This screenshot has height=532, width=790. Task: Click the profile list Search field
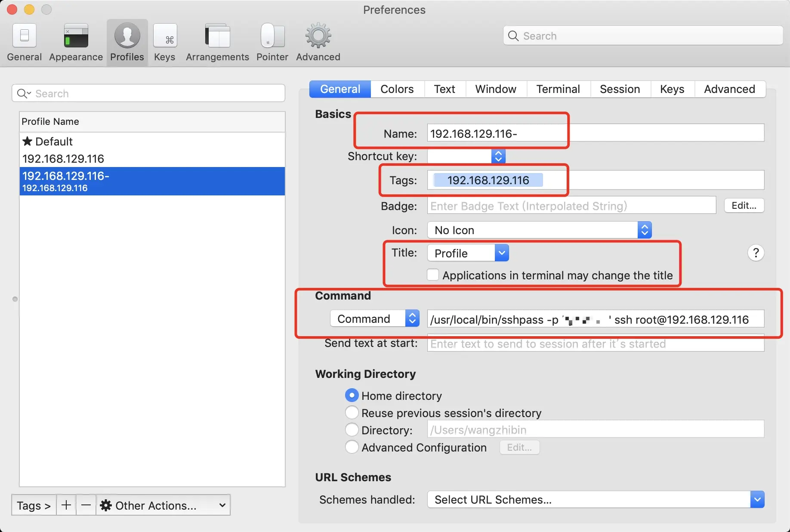pyautogui.click(x=148, y=93)
